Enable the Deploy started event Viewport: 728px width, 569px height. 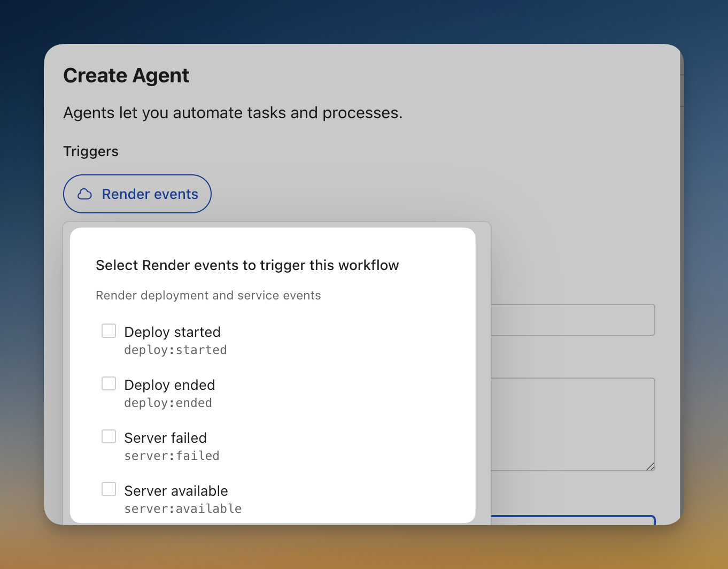point(109,330)
